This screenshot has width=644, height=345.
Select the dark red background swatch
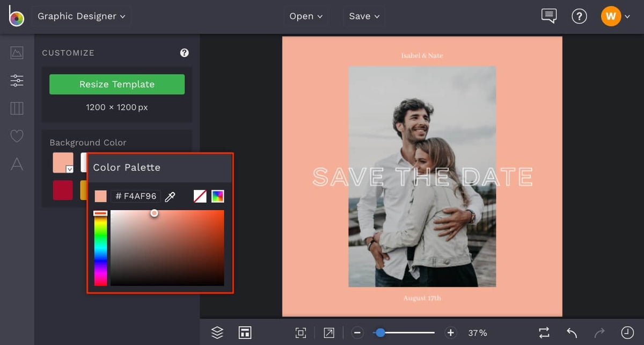[x=63, y=190]
